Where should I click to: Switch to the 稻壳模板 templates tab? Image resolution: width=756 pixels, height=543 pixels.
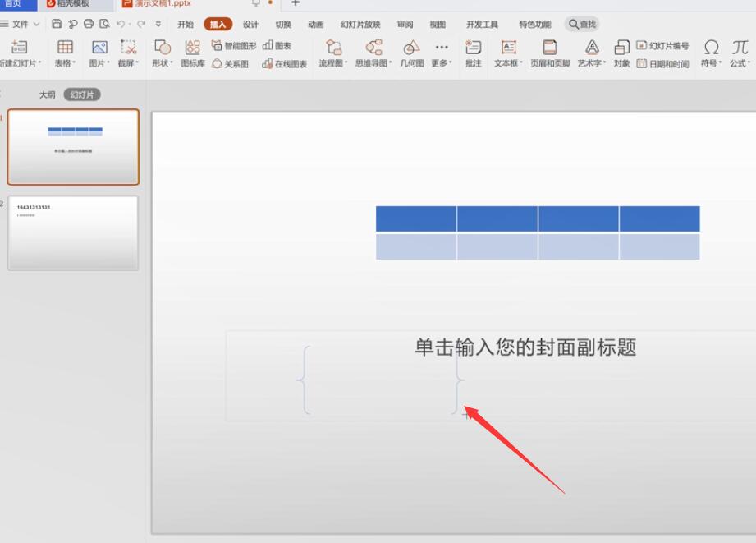(x=75, y=4)
